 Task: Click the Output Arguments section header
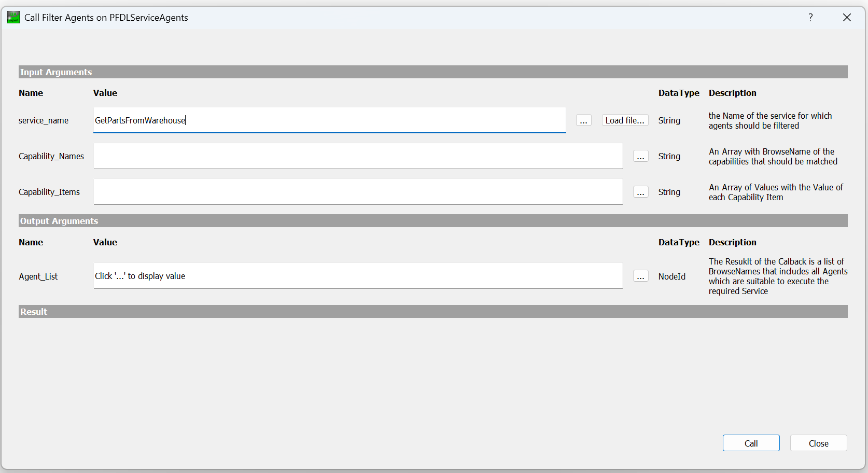coord(433,221)
